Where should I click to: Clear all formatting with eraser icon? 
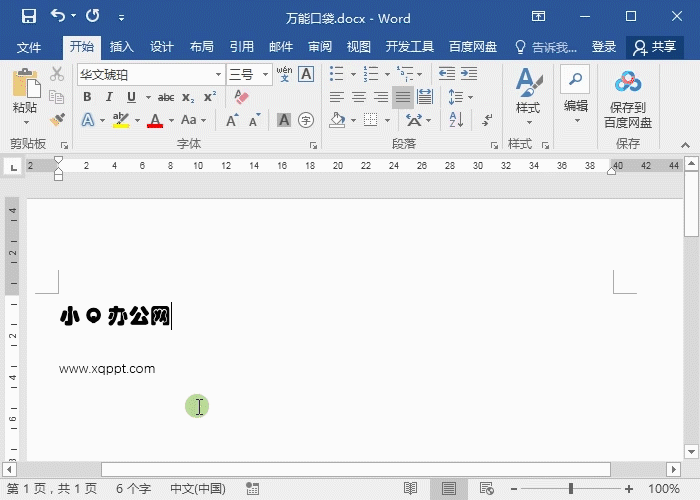(x=241, y=97)
